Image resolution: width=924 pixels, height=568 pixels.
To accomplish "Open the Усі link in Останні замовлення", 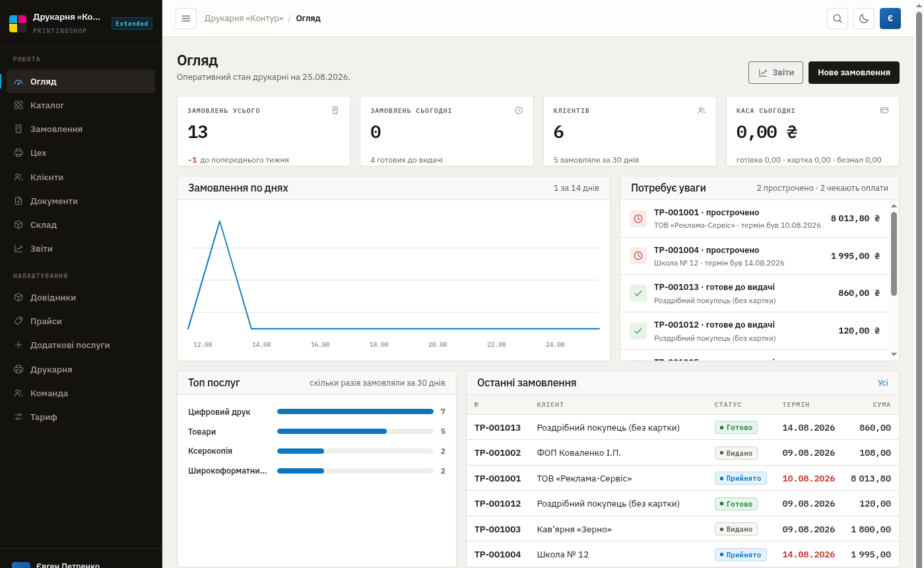I will 883,383.
